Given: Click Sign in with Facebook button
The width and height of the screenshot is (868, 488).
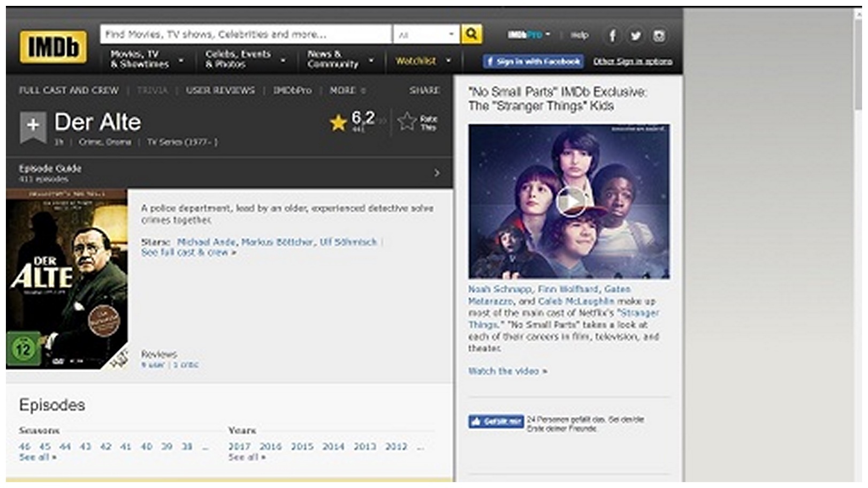Looking at the screenshot, I should tap(533, 62).
